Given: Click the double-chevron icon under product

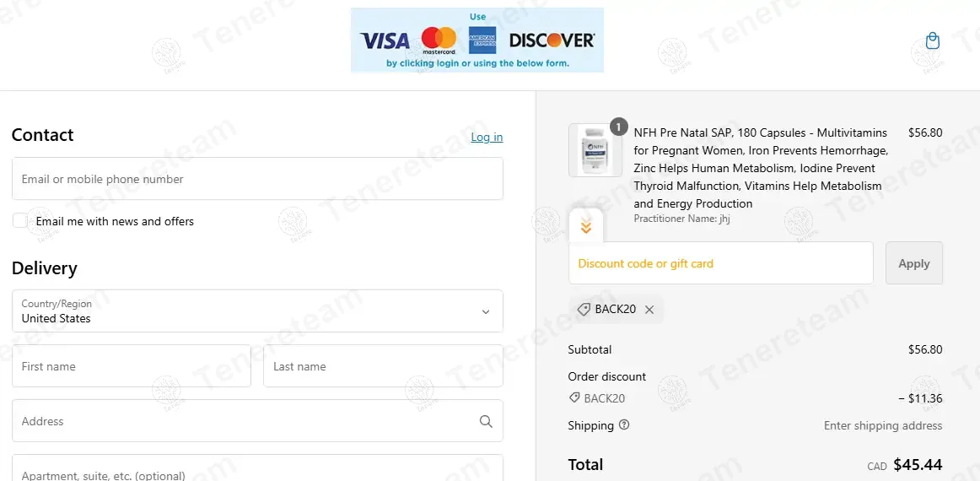Looking at the screenshot, I should click(x=585, y=226).
